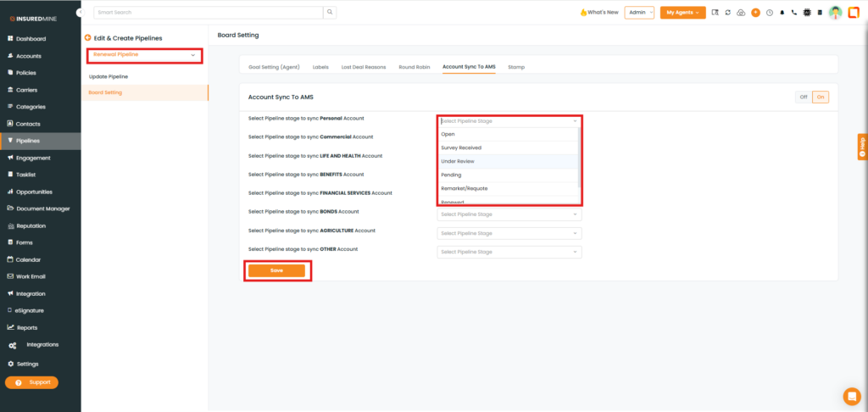868x412 pixels.
Task: Click the orange back arrow beside Edit & Create Pipelines
Action: click(87, 38)
